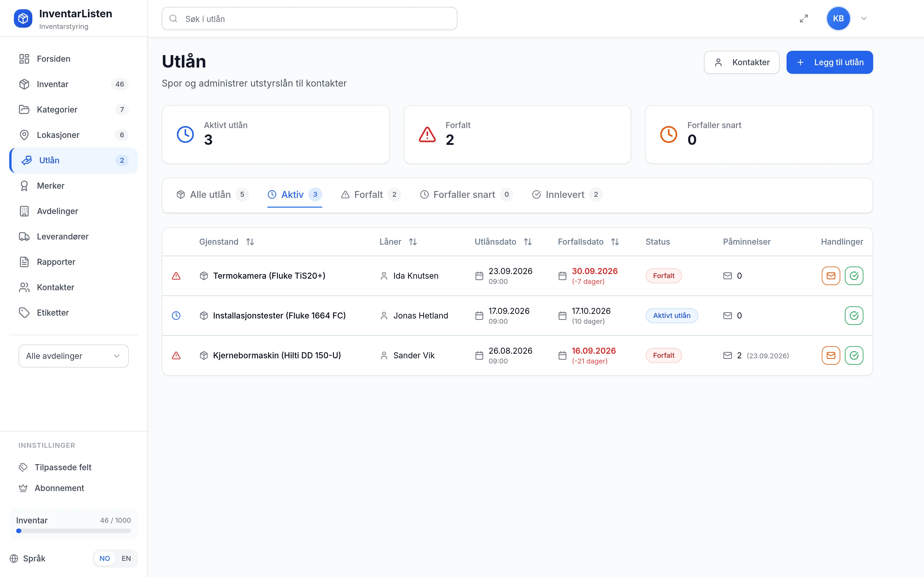Expand user menu chevron next to KB
924x577 pixels.
pyautogui.click(x=864, y=18)
